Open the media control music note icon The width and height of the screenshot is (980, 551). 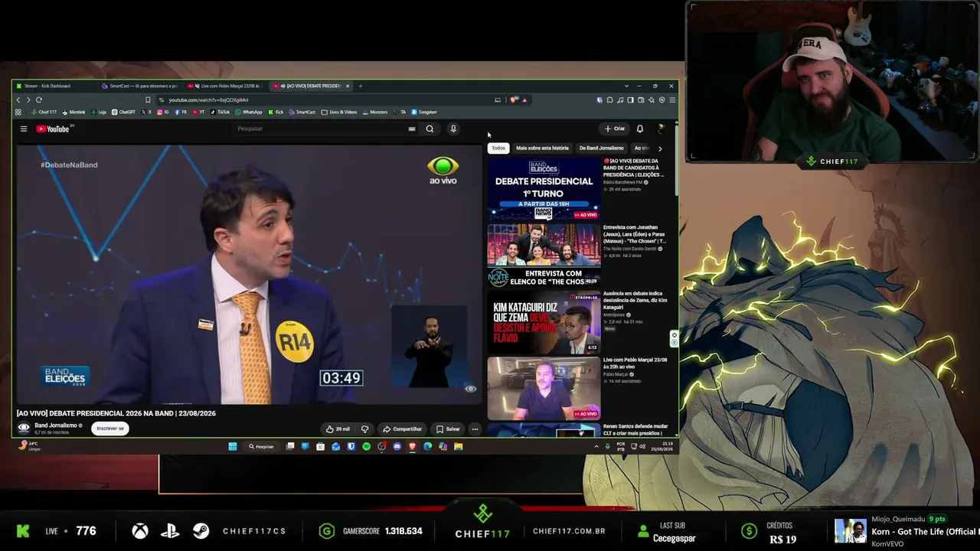(620, 99)
